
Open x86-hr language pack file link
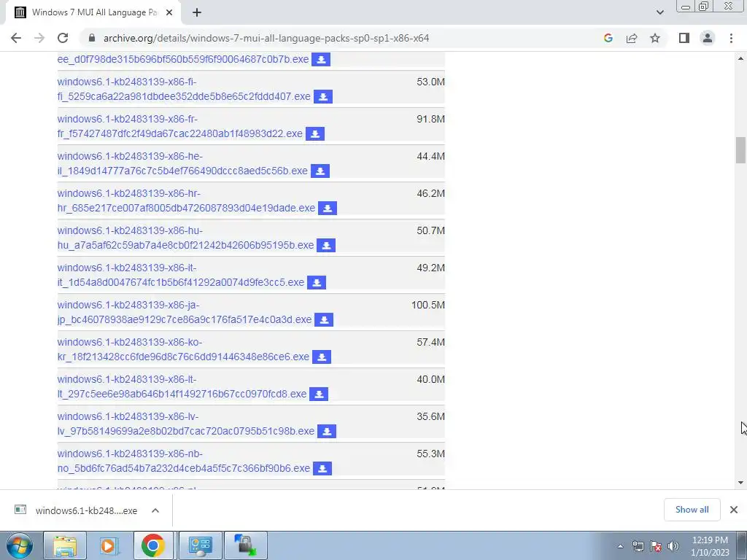(x=186, y=201)
